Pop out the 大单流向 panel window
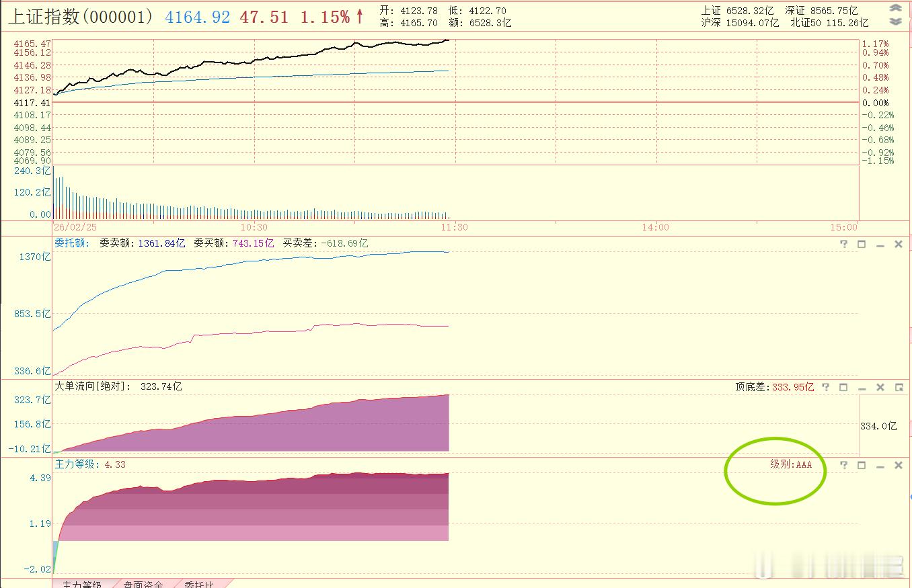This screenshot has height=588, width=912. (x=899, y=387)
